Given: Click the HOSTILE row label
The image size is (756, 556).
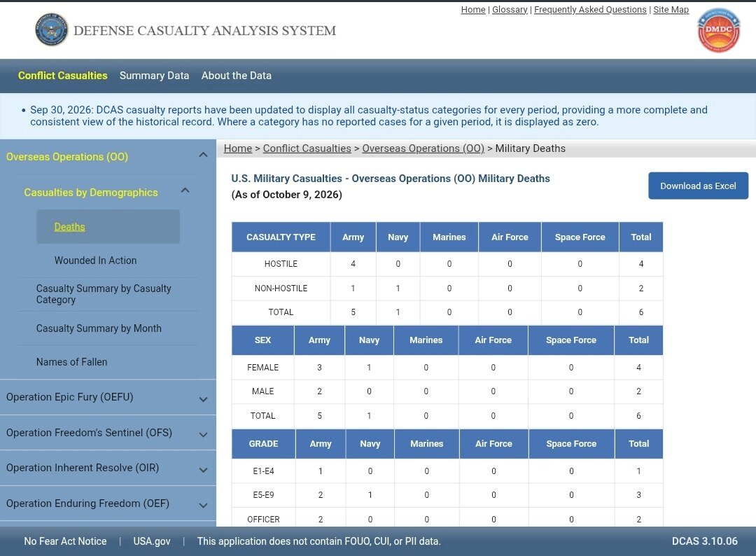Looking at the screenshot, I should point(281,264).
